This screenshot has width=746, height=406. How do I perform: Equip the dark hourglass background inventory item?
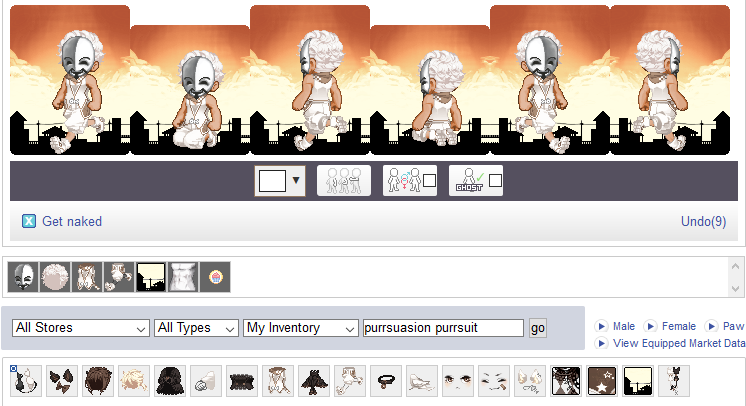coord(566,381)
